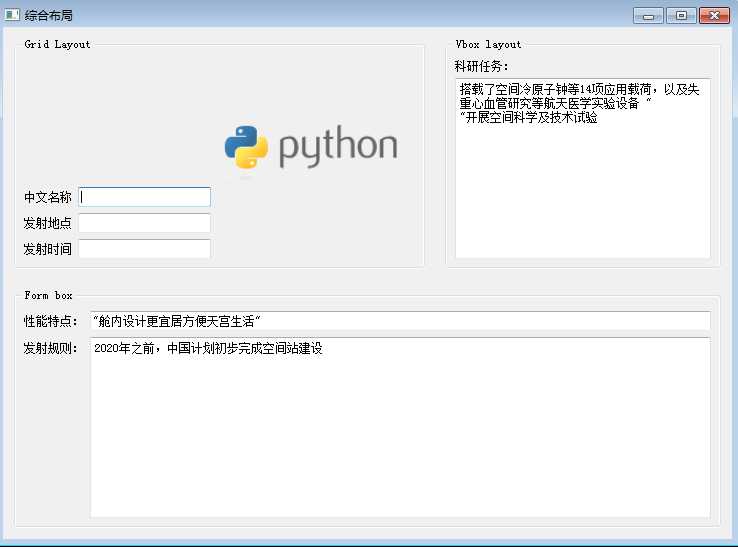The height and width of the screenshot is (549, 738).
Task: Click the line 开展空间科学及技术试验
Action: 529,117
